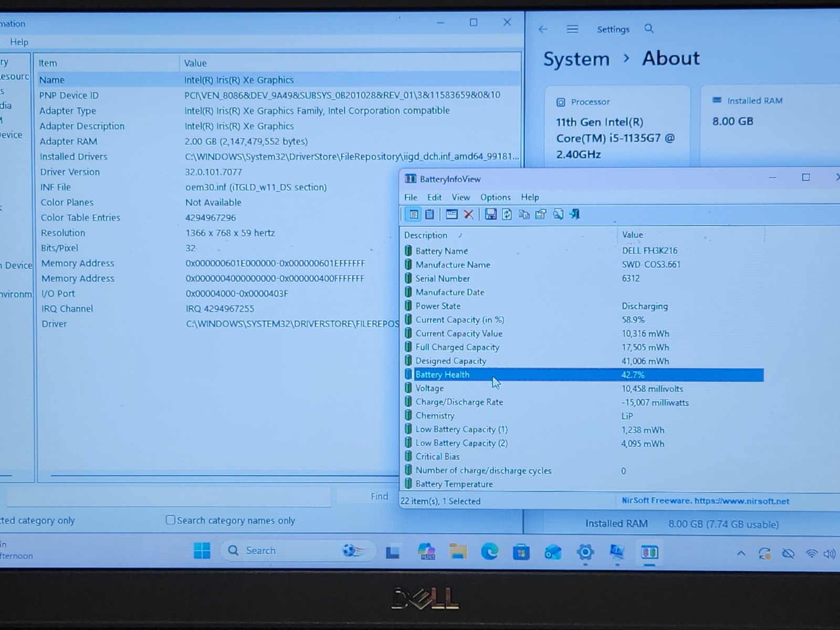Viewport: 840px width, 630px height.
Task: Select the Charge/Discharge Rate row
Action: 583,402
